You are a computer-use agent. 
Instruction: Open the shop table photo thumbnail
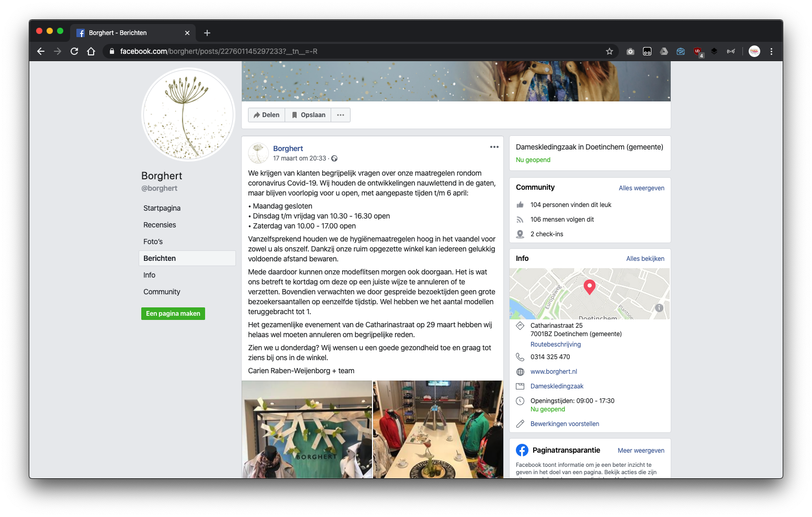pos(438,429)
